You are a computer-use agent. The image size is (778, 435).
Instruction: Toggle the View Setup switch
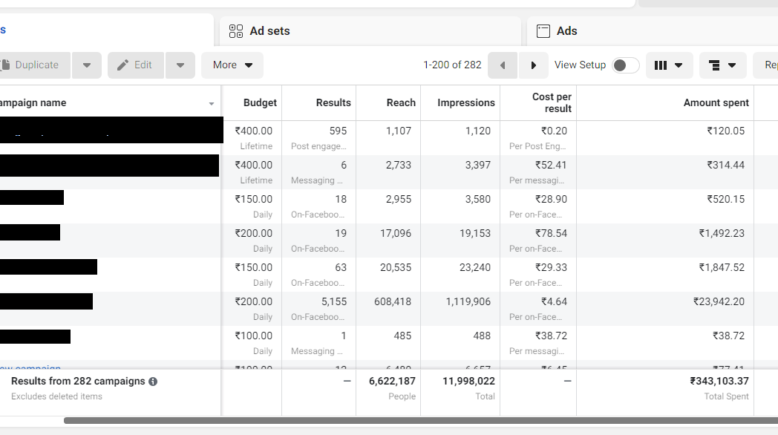pyautogui.click(x=625, y=65)
